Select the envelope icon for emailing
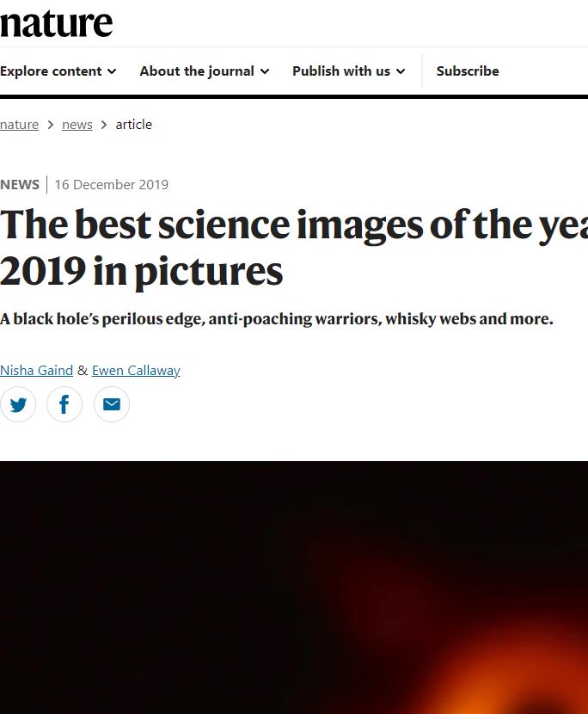 [x=112, y=404]
